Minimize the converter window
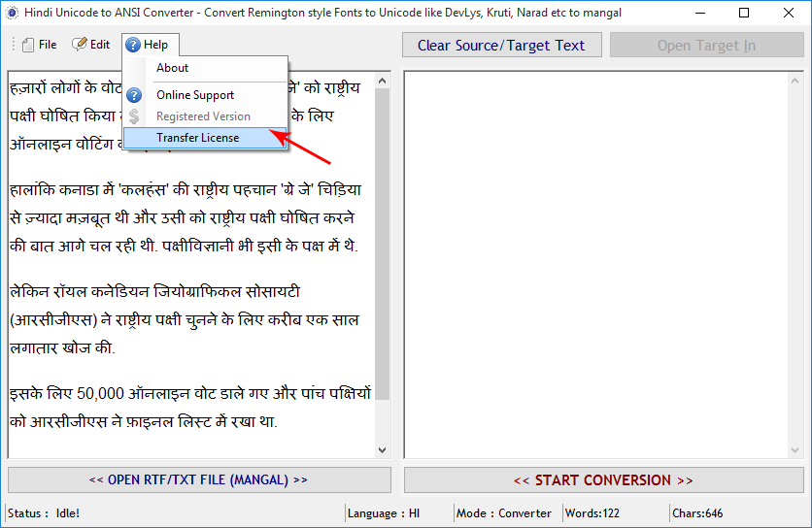 [700, 13]
